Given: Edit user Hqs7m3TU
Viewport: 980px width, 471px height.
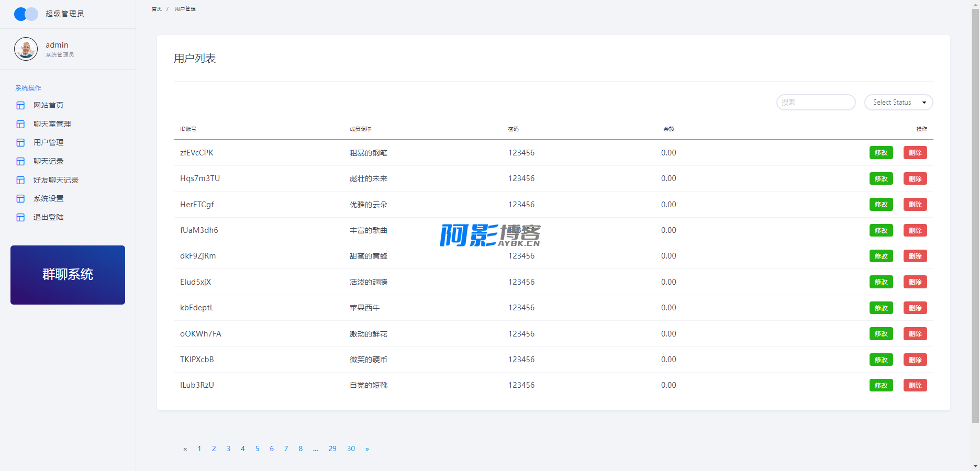Looking at the screenshot, I should coord(881,178).
